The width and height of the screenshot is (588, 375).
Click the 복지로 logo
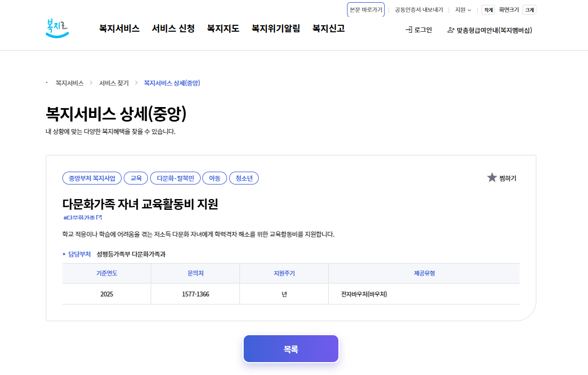click(x=58, y=26)
